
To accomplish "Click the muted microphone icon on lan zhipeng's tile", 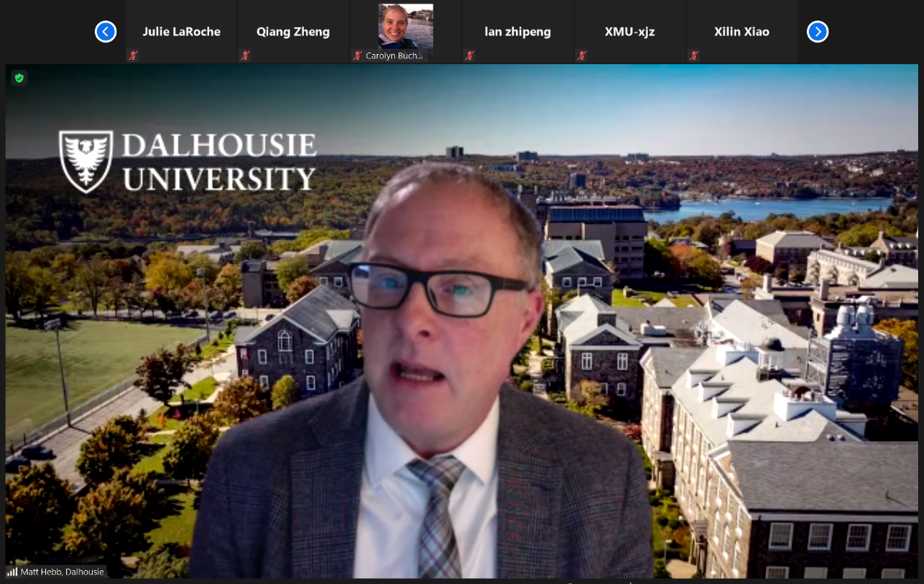I will (470, 55).
